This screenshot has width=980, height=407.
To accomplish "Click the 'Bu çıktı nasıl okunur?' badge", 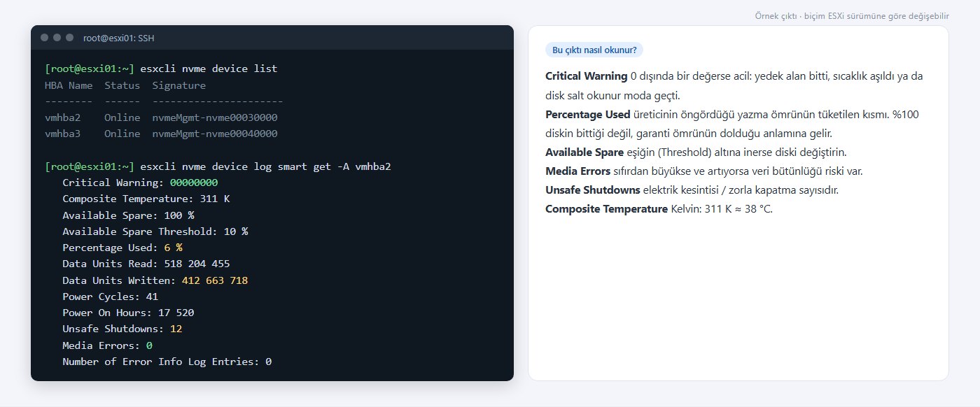I will click(x=594, y=50).
